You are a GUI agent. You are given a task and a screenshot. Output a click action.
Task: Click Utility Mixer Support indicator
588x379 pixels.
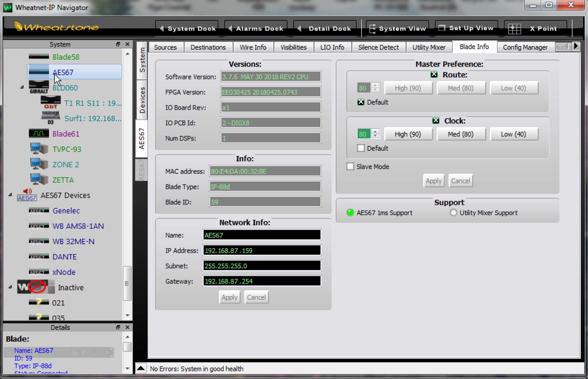pyautogui.click(x=453, y=212)
